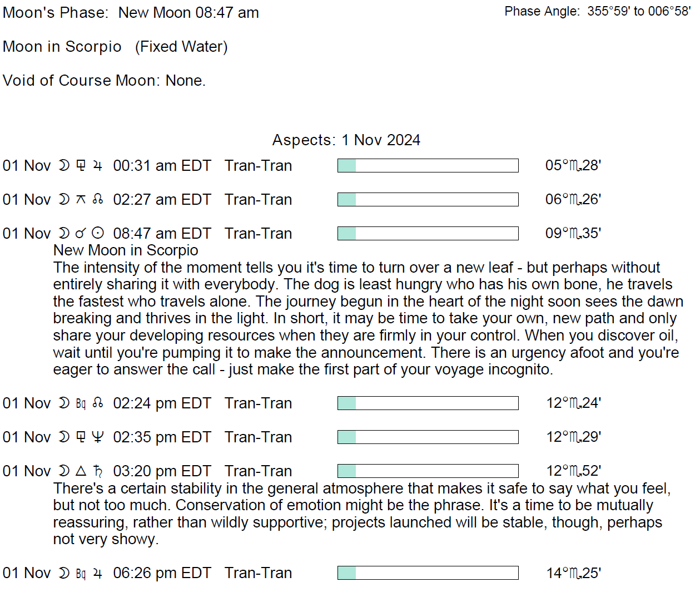Click the Jupiter glyph in the 00:31 am row
Viewport: 700px width, 592px height.
(98, 166)
